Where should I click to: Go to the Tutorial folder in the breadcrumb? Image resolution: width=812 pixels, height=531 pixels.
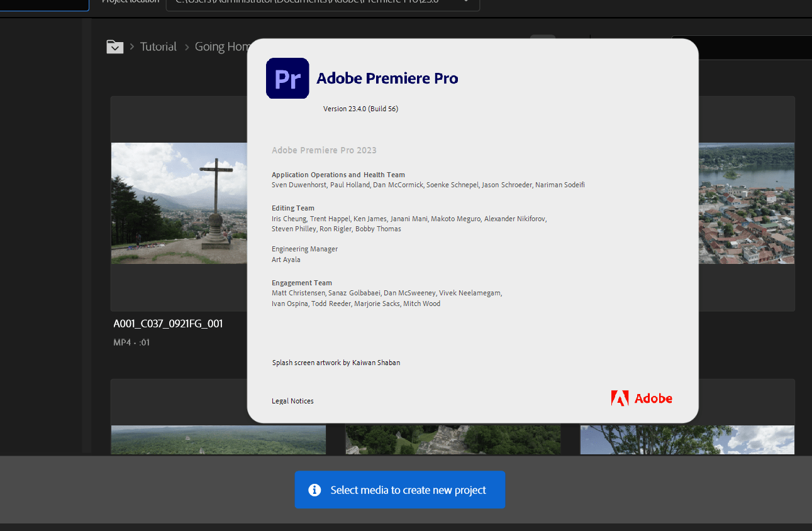point(159,47)
